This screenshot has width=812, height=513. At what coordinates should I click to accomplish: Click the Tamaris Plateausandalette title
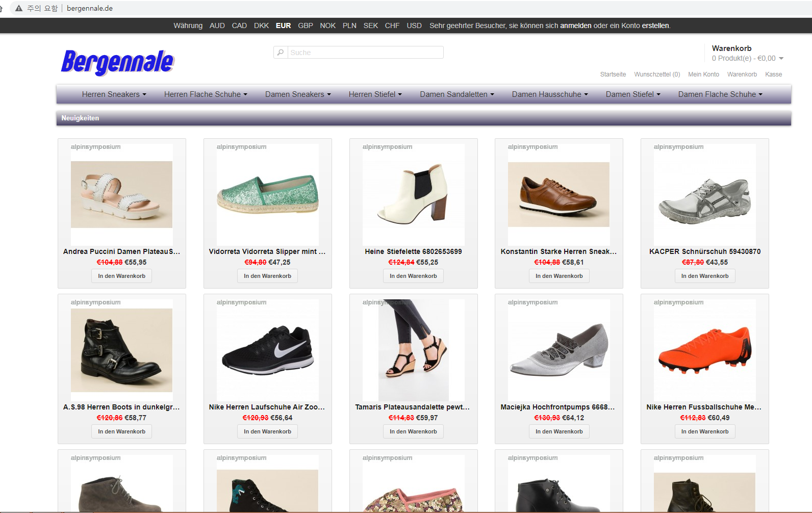pyautogui.click(x=412, y=407)
